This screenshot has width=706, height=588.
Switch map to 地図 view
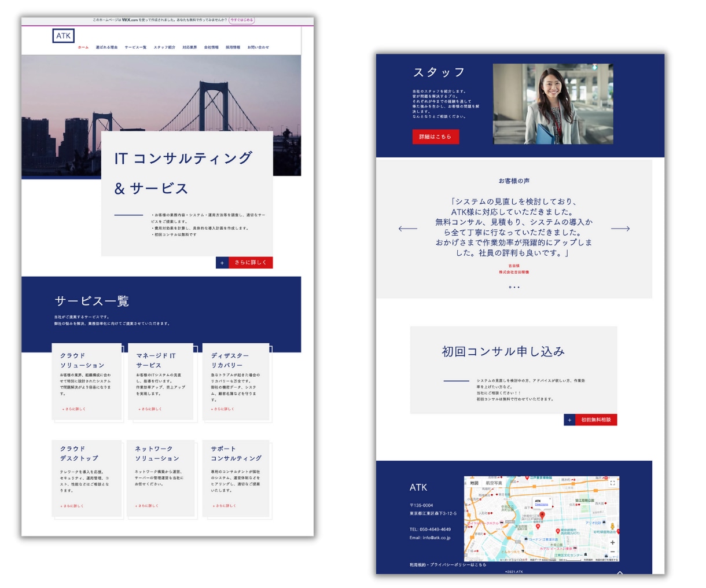tap(474, 483)
